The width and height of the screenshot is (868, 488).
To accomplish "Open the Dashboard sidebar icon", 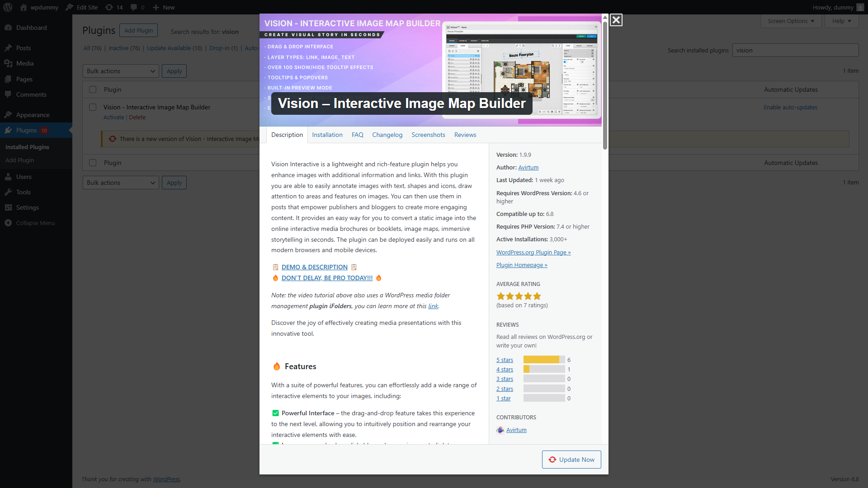I will click(8, 28).
